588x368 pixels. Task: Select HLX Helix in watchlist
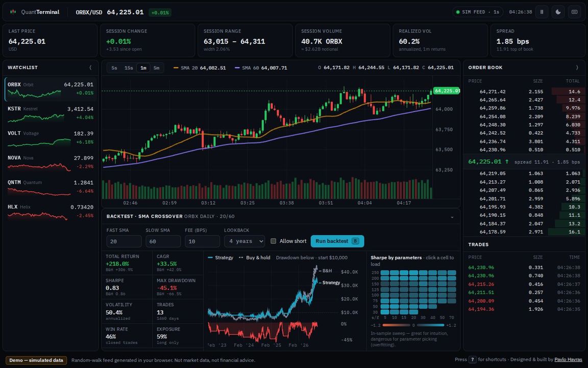[51, 212]
